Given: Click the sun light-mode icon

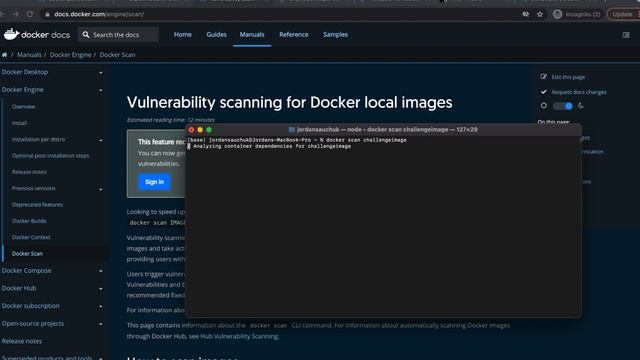Looking at the screenshot, I should [x=544, y=106].
